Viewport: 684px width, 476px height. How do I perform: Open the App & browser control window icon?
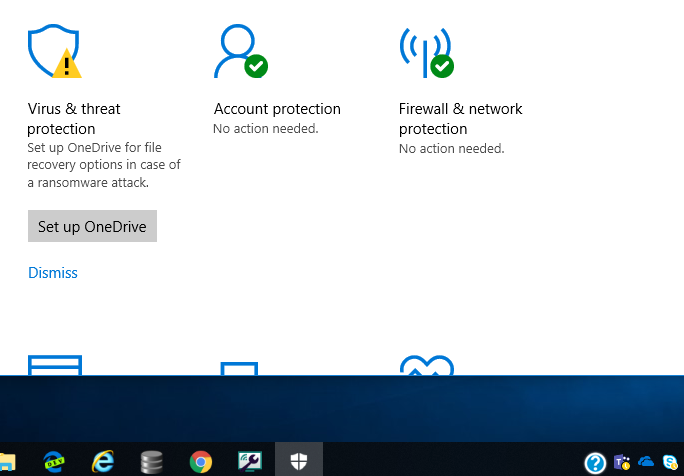(x=55, y=365)
